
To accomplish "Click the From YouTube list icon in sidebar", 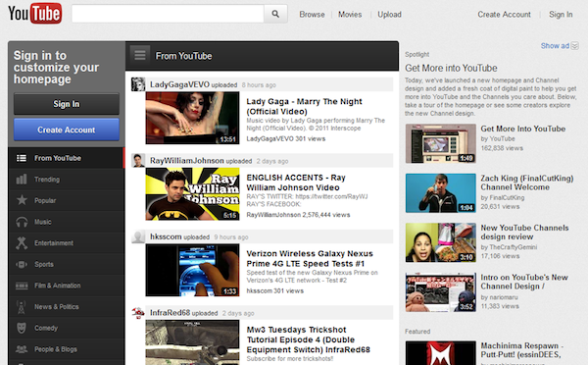I will pyautogui.click(x=22, y=158).
